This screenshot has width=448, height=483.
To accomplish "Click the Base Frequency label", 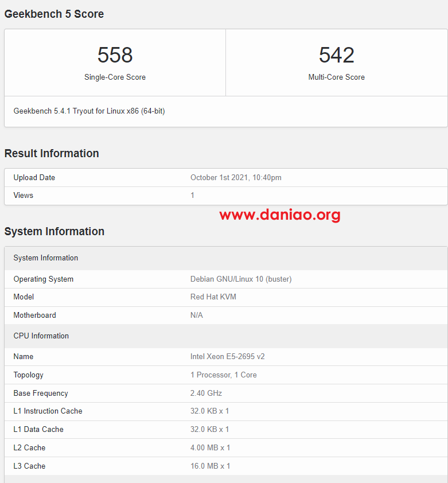I will [x=41, y=394].
